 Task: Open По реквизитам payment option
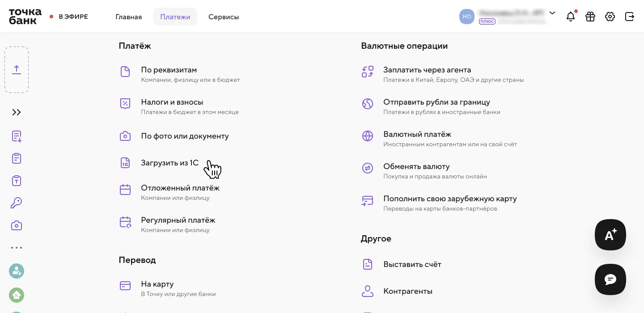tap(169, 70)
